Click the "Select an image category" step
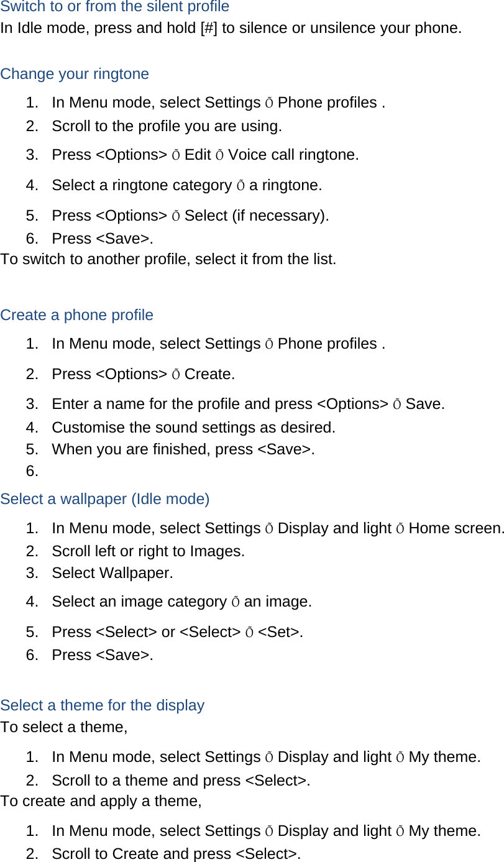 click(181, 602)
